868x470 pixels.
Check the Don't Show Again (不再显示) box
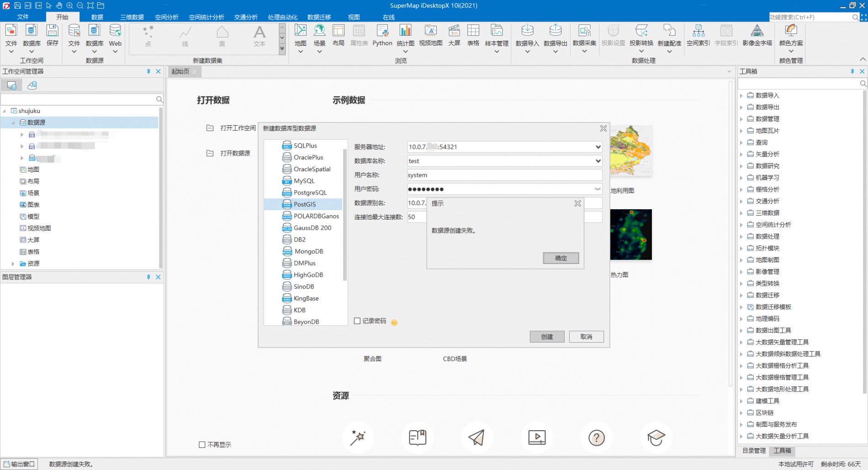(x=202, y=444)
